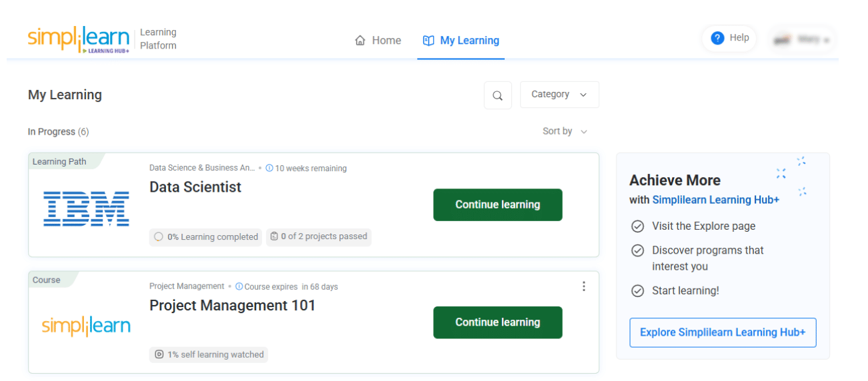Continue learning the Data Scientist path
868x381 pixels.
click(x=497, y=204)
